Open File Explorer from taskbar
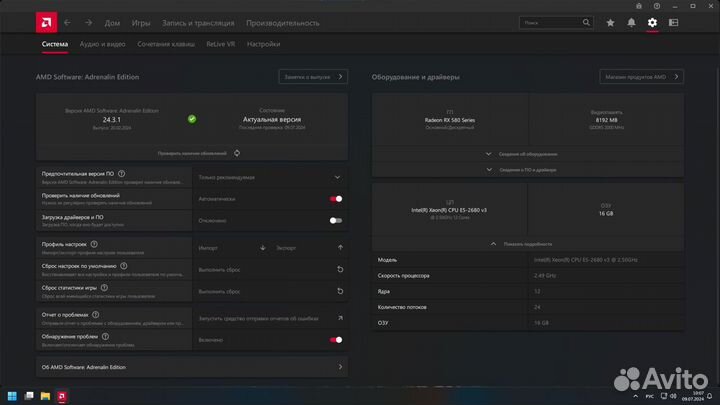The width and height of the screenshot is (720, 405). pyautogui.click(x=45, y=396)
